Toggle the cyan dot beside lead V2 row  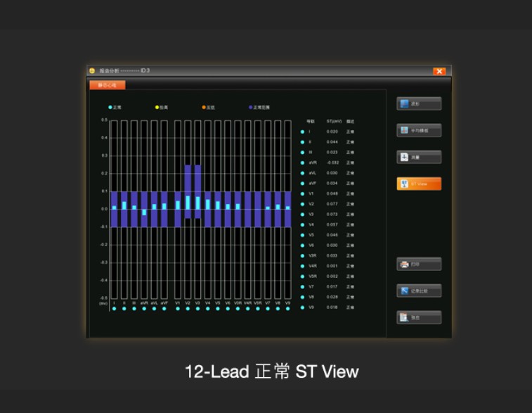click(302, 204)
